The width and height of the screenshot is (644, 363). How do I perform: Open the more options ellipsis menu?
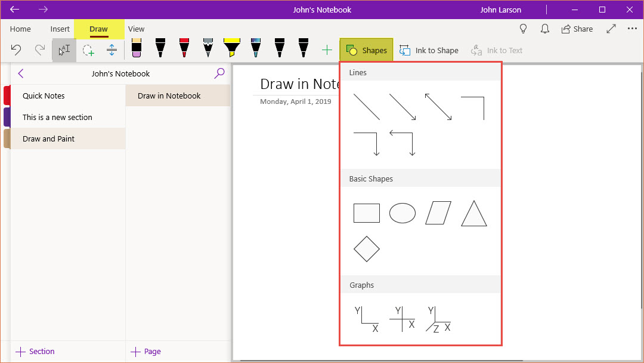click(632, 29)
